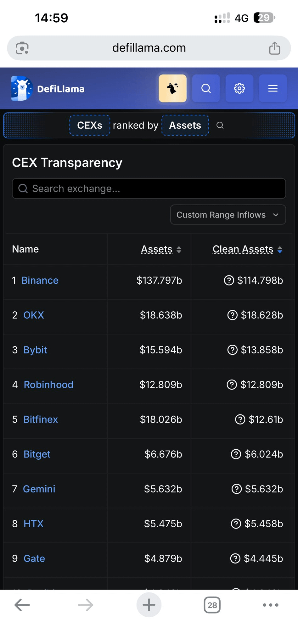Click help icon next to Binance clean assets

(229, 280)
